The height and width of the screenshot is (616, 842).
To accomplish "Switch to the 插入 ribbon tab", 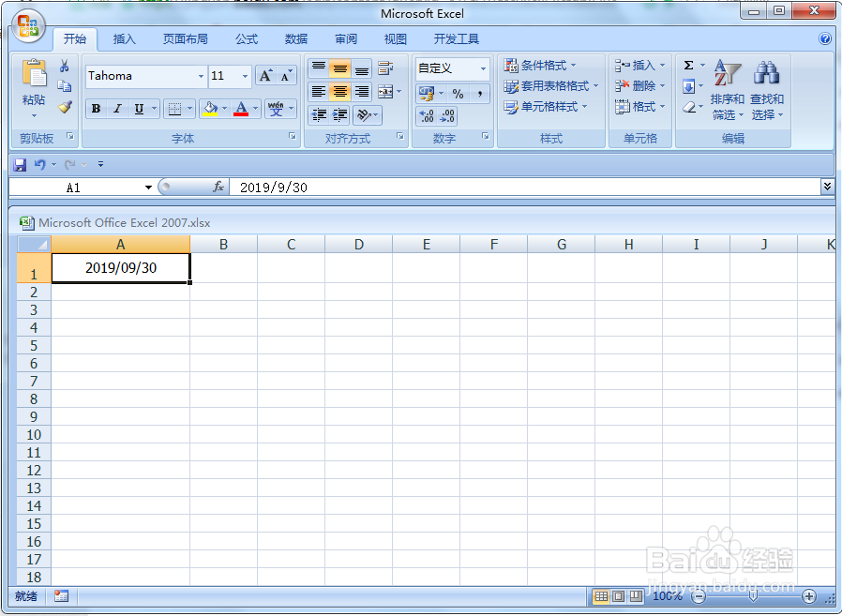I will click(x=124, y=39).
